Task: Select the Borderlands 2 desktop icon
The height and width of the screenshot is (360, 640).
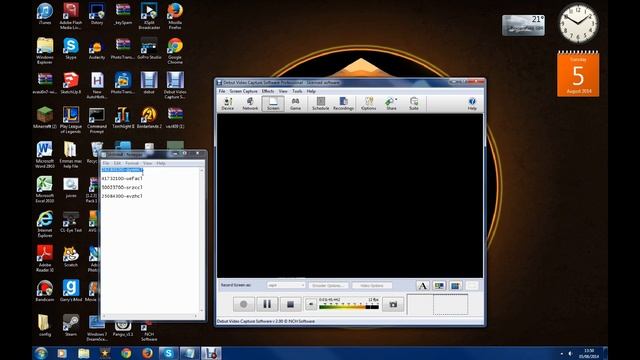Action: (x=149, y=118)
